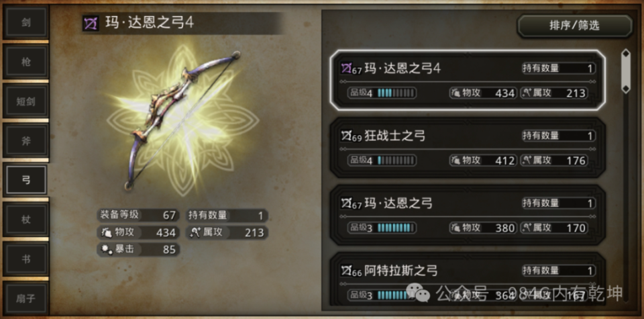The image size is (644, 319).
Task: Click the bow icon on 狂战士之弓 row
Action: click(346, 136)
